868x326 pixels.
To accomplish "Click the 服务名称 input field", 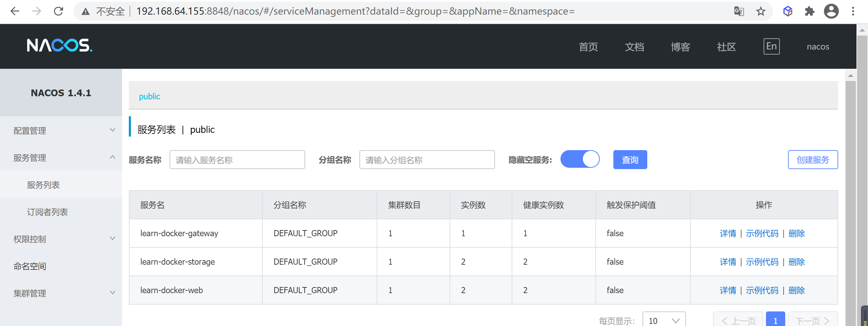I will coord(237,160).
